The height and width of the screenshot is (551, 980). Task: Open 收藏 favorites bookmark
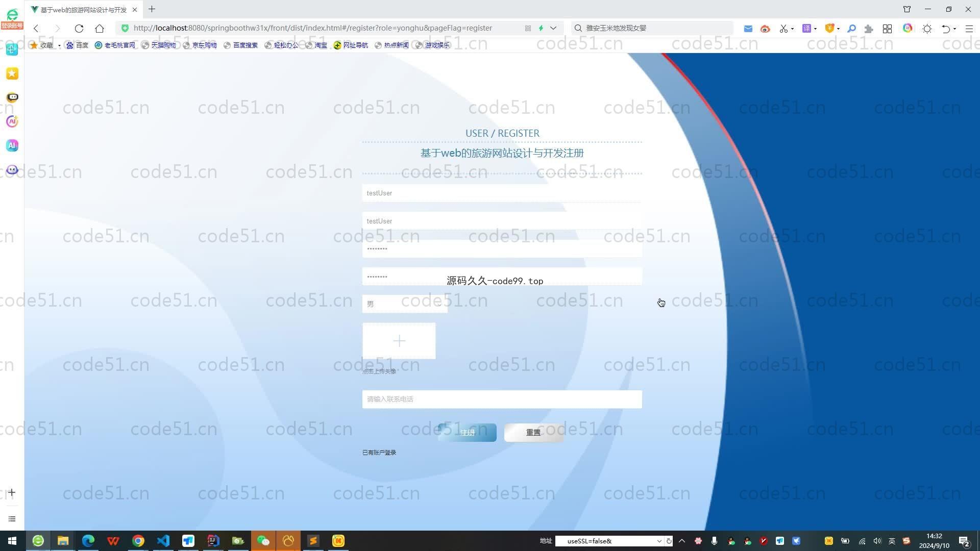42,45
